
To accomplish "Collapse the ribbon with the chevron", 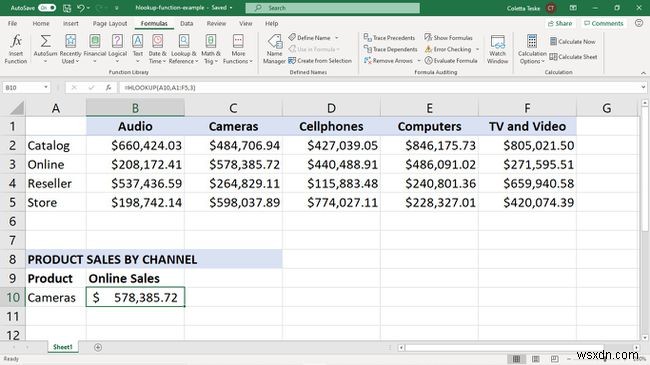I will pyautogui.click(x=643, y=73).
